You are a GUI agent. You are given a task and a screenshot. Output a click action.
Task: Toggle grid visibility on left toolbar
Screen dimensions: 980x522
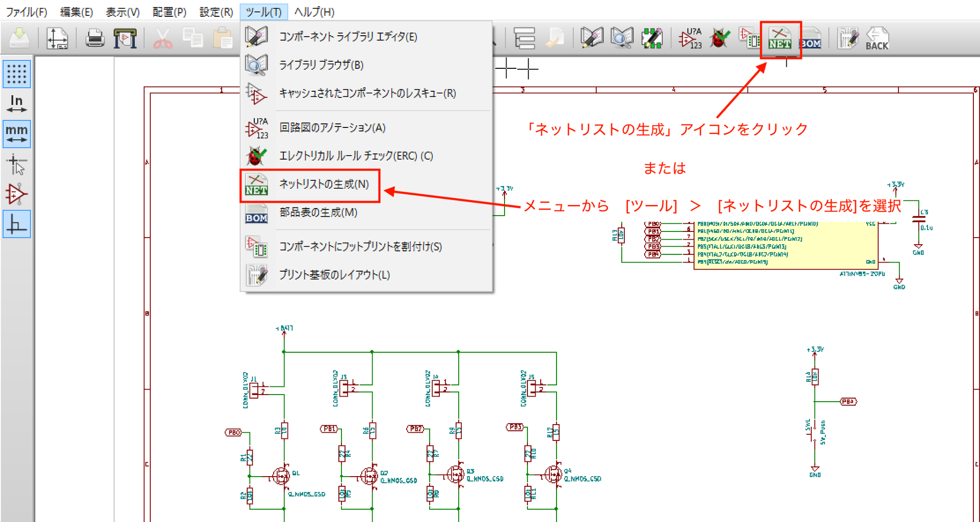coord(17,74)
